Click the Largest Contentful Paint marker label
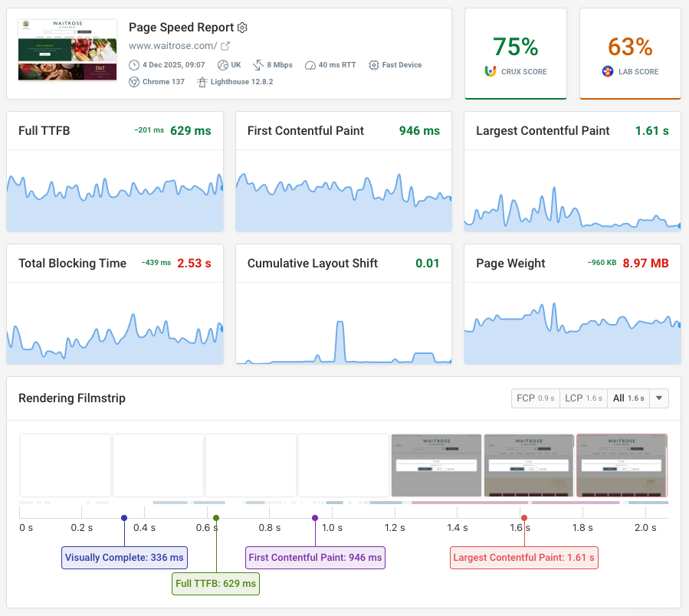The width and height of the screenshot is (689, 616). coord(523,558)
